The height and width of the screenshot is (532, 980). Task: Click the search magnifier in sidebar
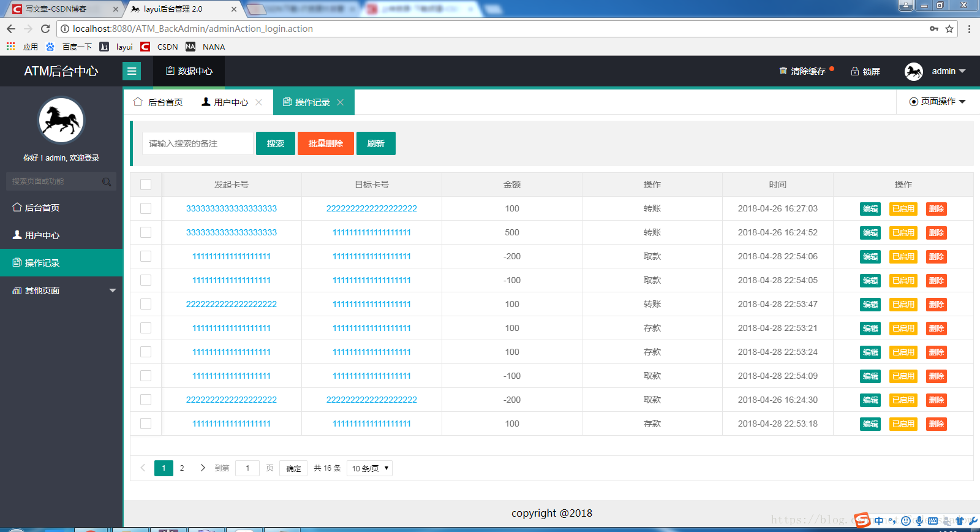coord(107,181)
